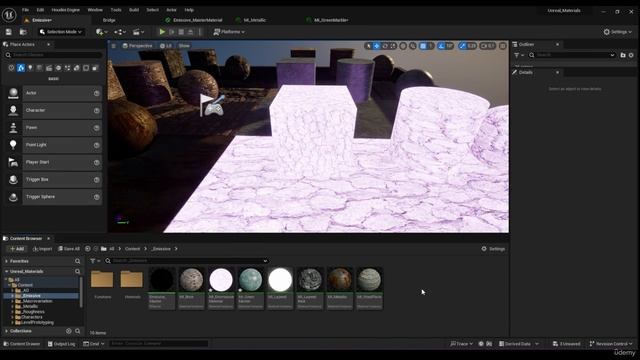Toggle scale snapping in the viewport

pos(462,46)
